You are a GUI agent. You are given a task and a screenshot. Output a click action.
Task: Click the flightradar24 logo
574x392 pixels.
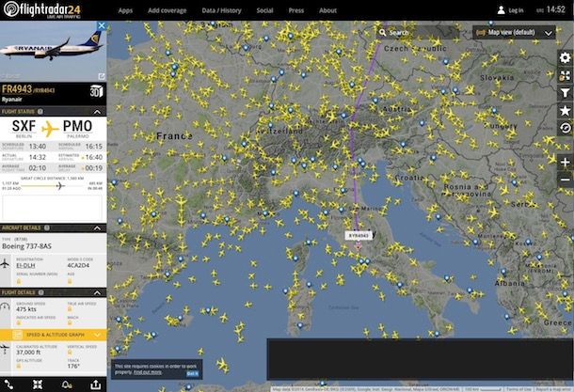point(42,10)
